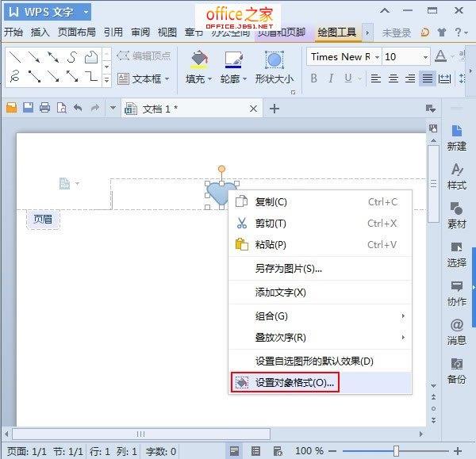This screenshot has width=476, height=459.
Task: Select the elbow connector shape tool
Action: (x=90, y=76)
